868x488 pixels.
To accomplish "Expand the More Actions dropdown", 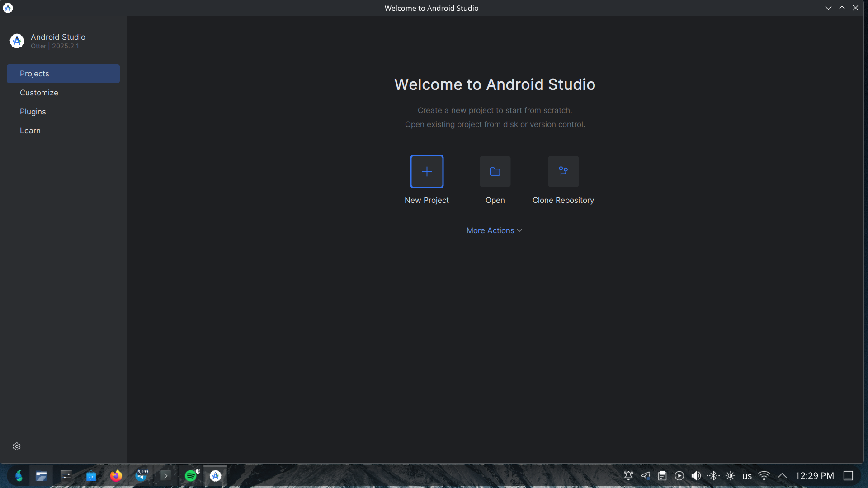I will pyautogui.click(x=494, y=230).
